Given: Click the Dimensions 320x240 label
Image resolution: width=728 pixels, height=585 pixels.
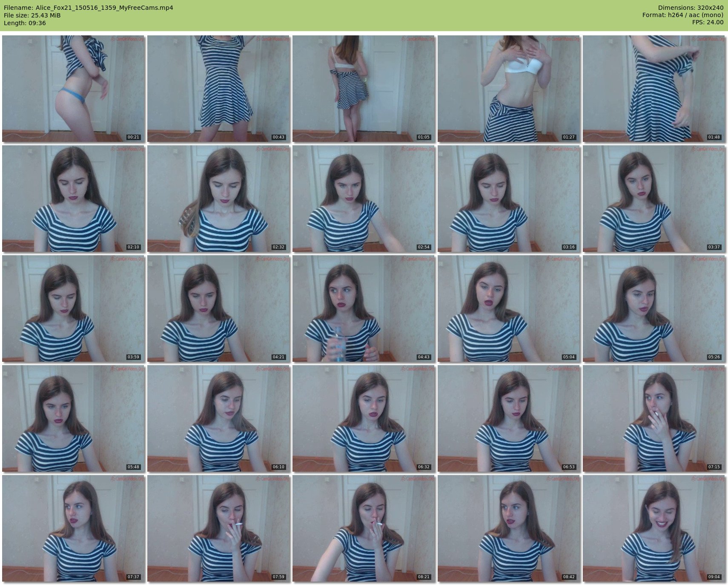Looking at the screenshot, I should tap(691, 8).
